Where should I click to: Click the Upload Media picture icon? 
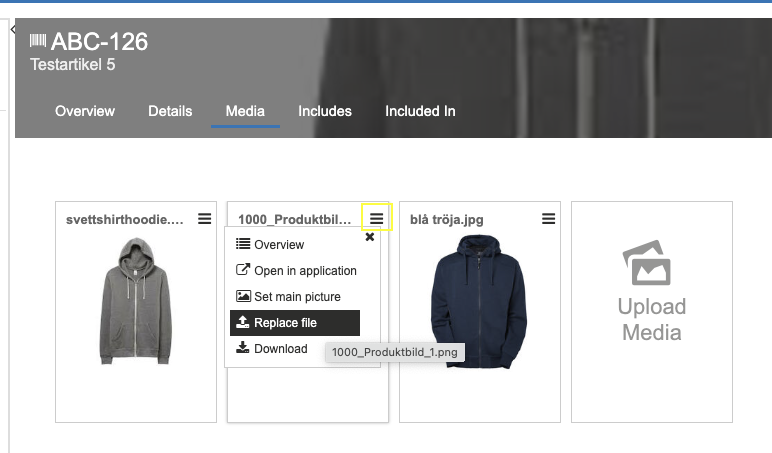tap(647, 262)
